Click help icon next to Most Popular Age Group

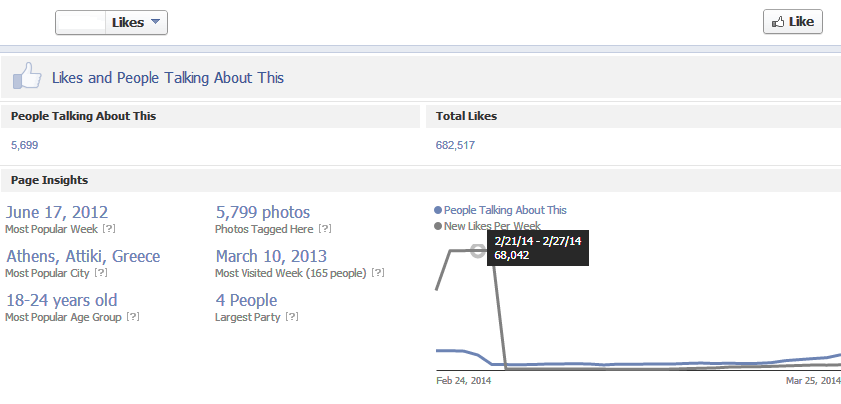coord(133,317)
